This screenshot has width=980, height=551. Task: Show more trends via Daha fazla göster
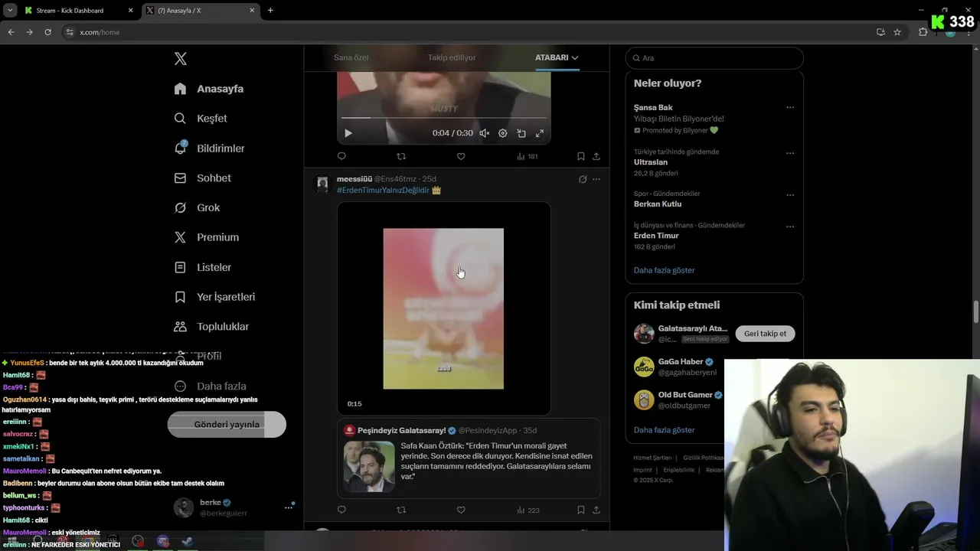(x=664, y=270)
